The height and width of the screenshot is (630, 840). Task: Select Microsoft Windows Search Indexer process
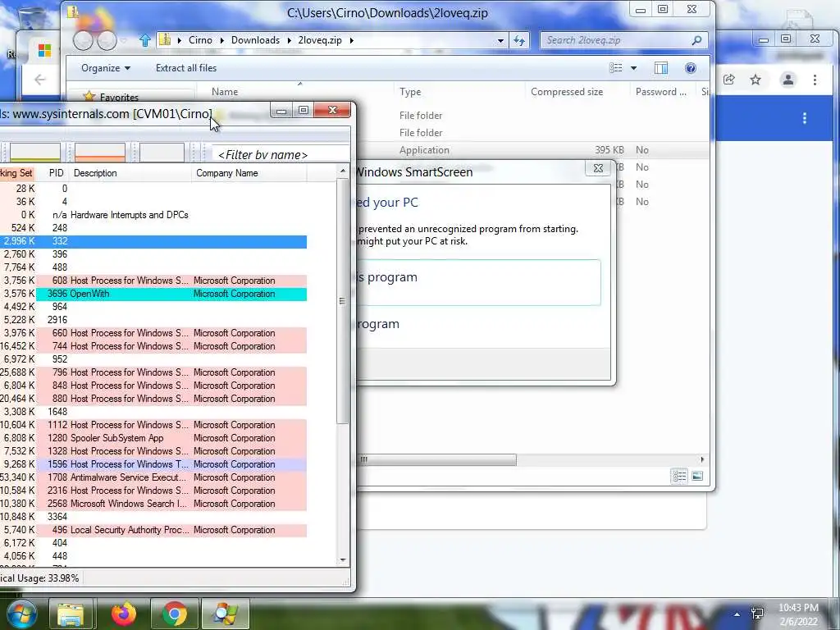pyautogui.click(x=153, y=504)
